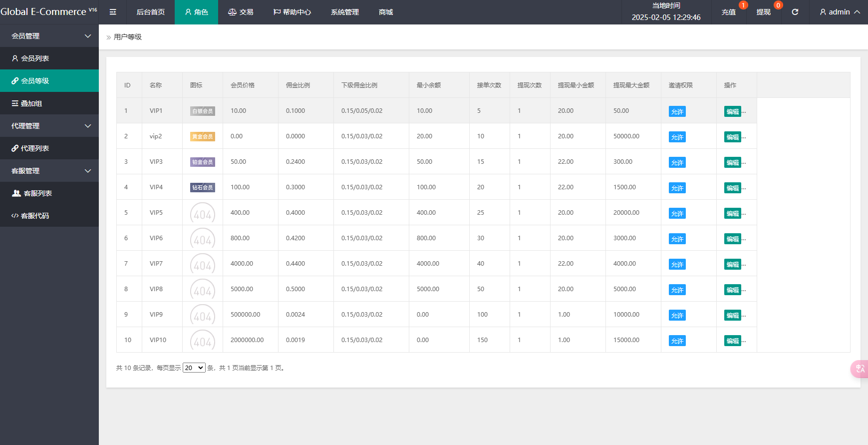Open the 系统管理 top menu
This screenshot has height=445, width=868.
(344, 12)
